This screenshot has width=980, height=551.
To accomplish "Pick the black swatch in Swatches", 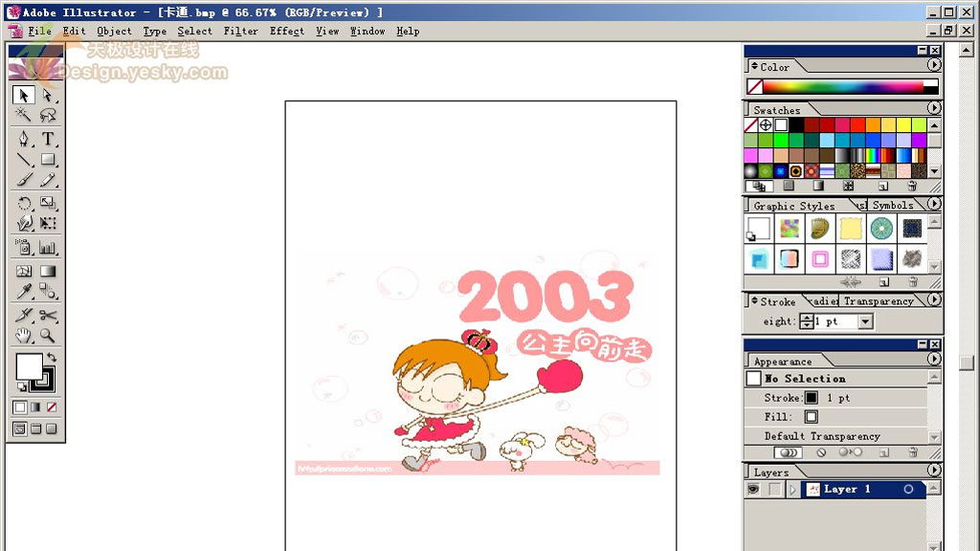I will pos(796,125).
